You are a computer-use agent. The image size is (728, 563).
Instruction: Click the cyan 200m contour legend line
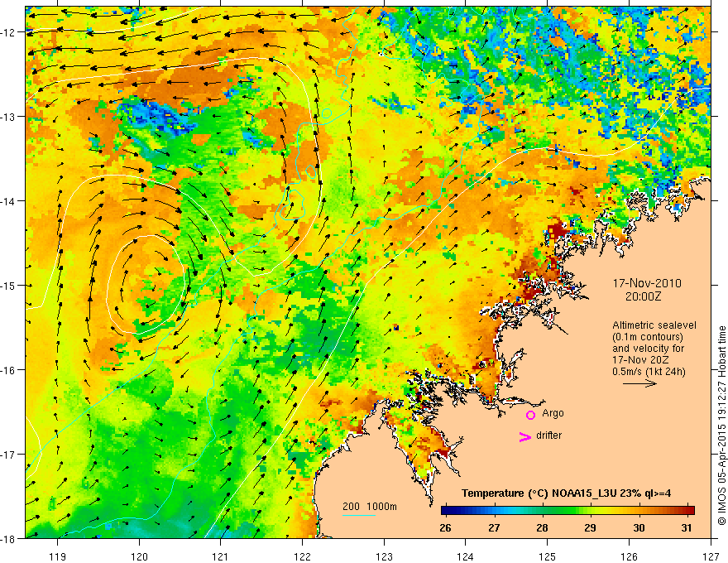coord(359,515)
